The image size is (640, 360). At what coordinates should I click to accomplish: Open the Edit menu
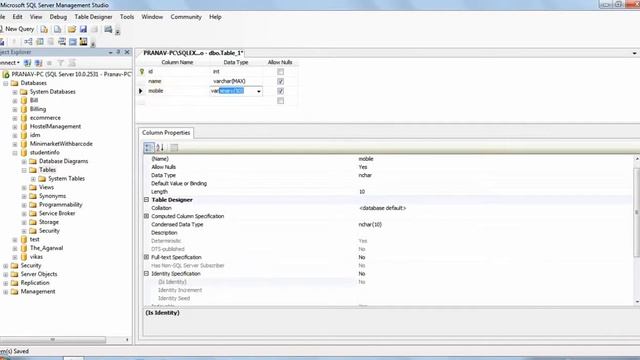[18, 17]
